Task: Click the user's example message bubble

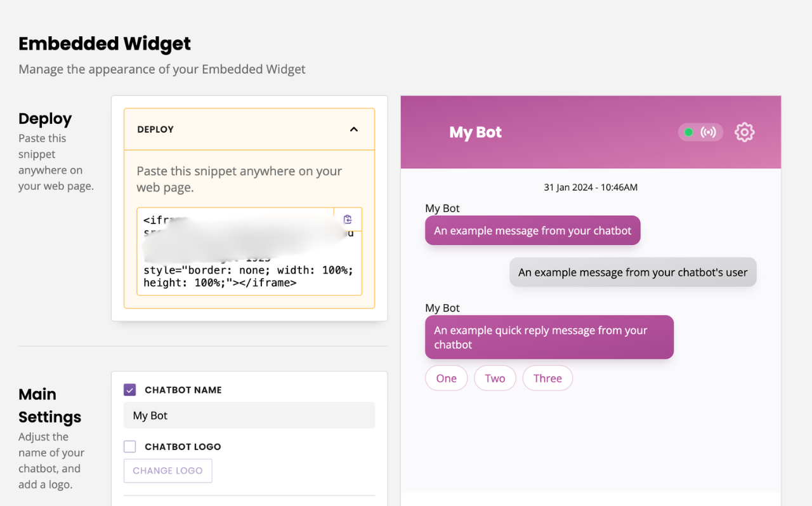Action: coord(632,272)
